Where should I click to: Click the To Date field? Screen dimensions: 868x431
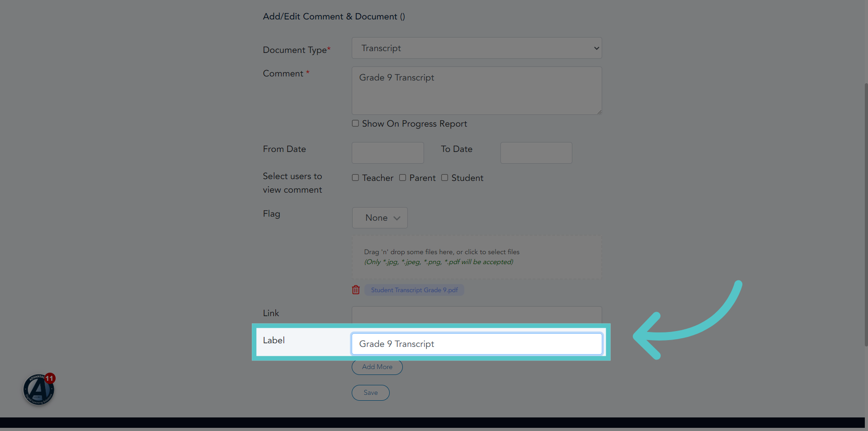point(536,153)
